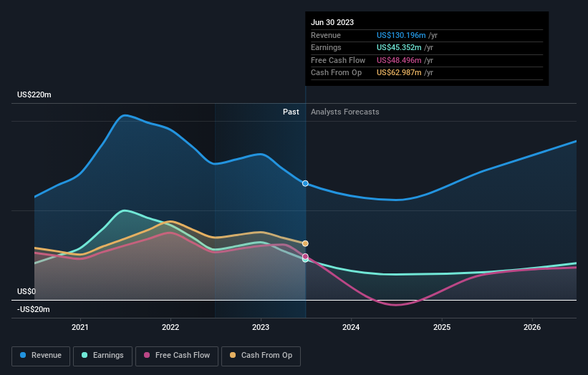Click the 2024 x-axis label

click(351, 327)
